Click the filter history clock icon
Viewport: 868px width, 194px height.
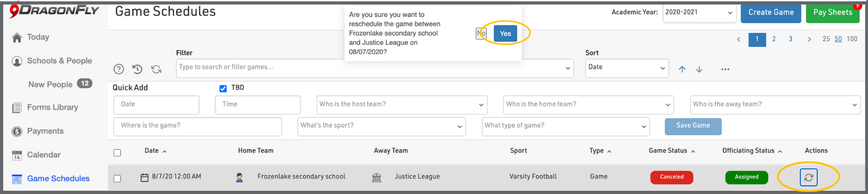137,69
